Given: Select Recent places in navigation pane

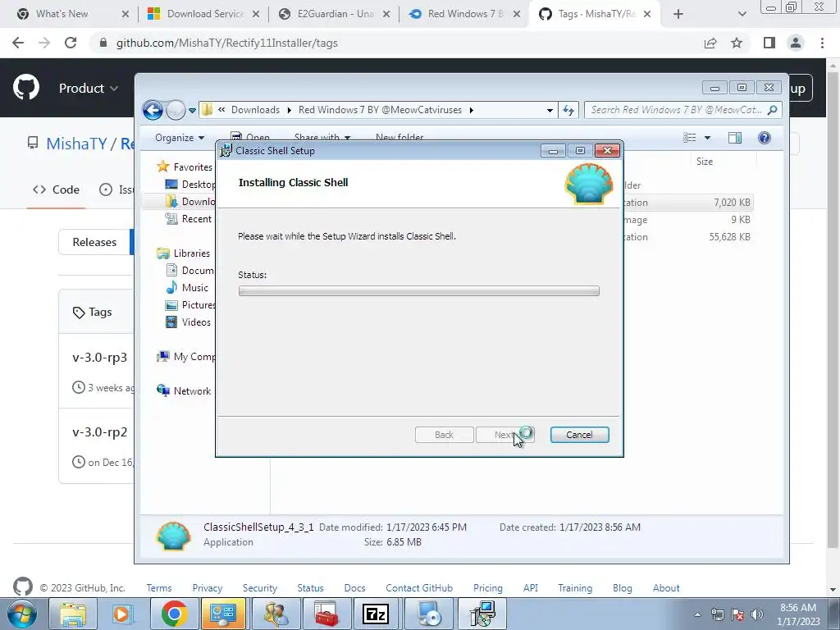Looking at the screenshot, I should 188,218.
